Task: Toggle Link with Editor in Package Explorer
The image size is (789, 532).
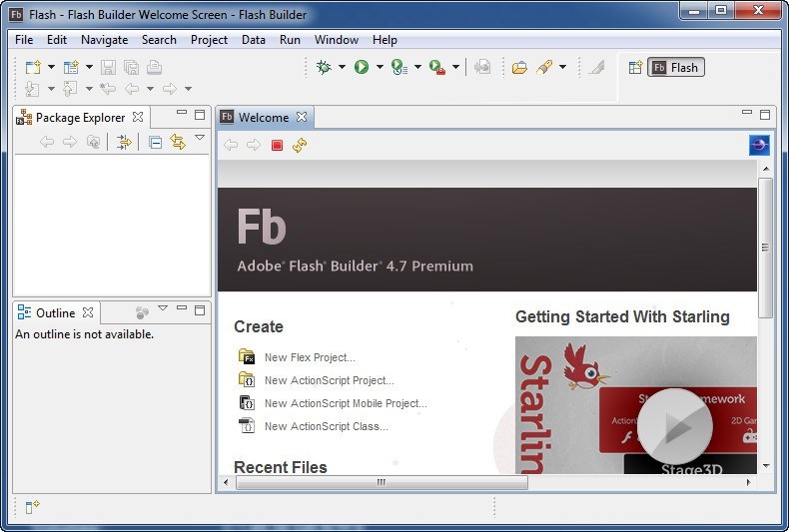Action: (178, 143)
